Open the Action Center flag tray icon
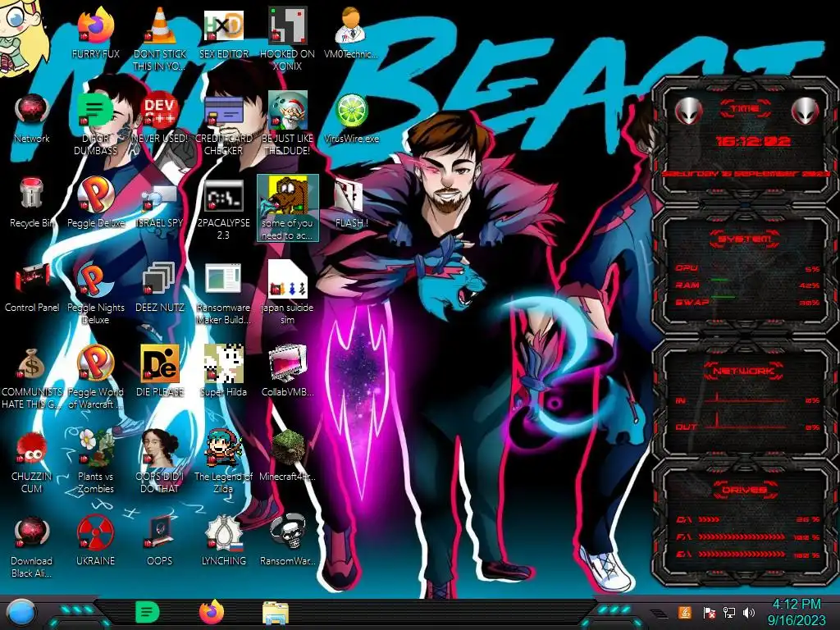840x630 pixels. pyautogui.click(x=709, y=613)
